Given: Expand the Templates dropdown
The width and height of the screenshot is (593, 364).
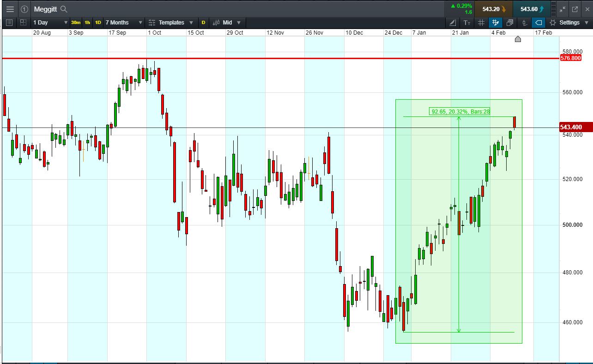Looking at the screenshot, I should pos(171,23).
